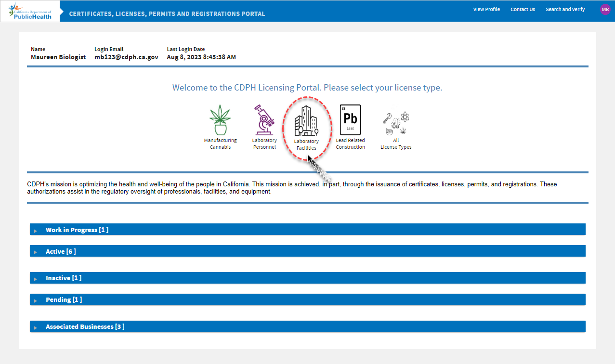The height and width of the screenshot is (364, 615).
Task: Click the All License Types label text
Action: [x=396, y=144]
